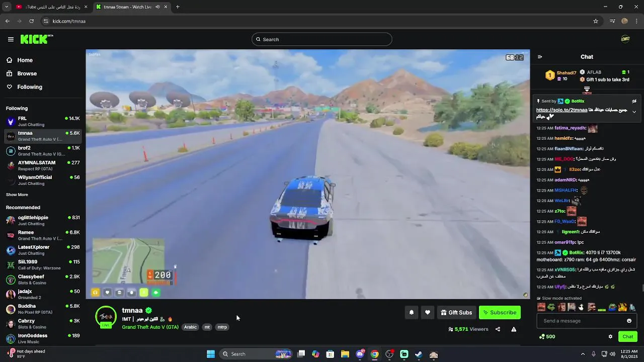The height and width of the screenshot is (362, 644).
Task: Open AYMNALSATAM channel in sidebar
Action: pos(43,165)
